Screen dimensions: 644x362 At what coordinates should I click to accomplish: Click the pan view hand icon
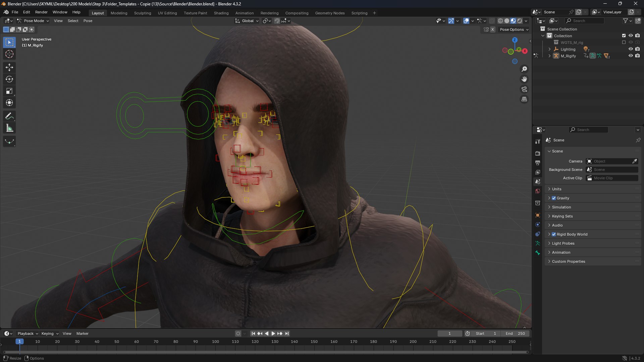click(524, 79)
